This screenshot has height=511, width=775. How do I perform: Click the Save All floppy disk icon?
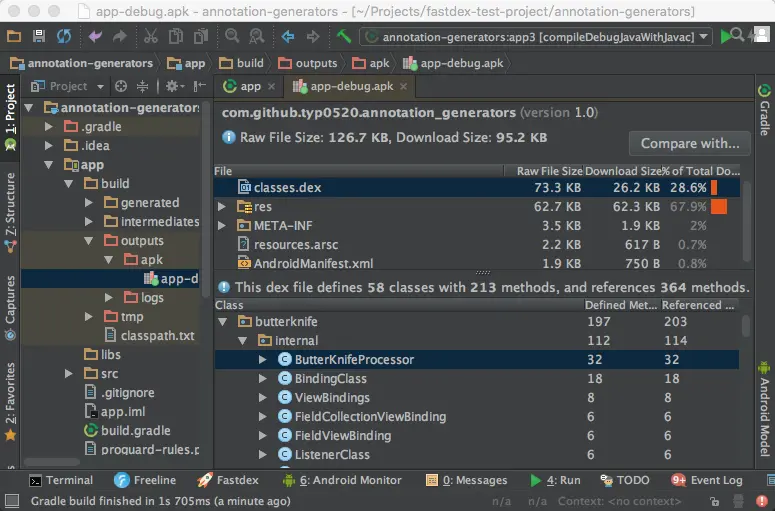click(39, 36)
